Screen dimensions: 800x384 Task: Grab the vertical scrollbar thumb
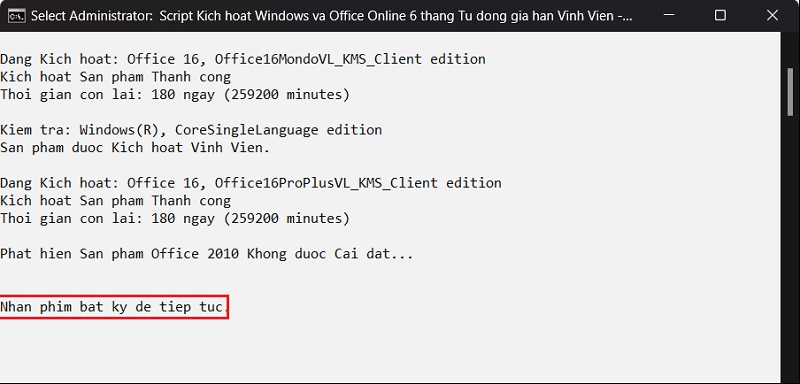click(x=790, y=91)
